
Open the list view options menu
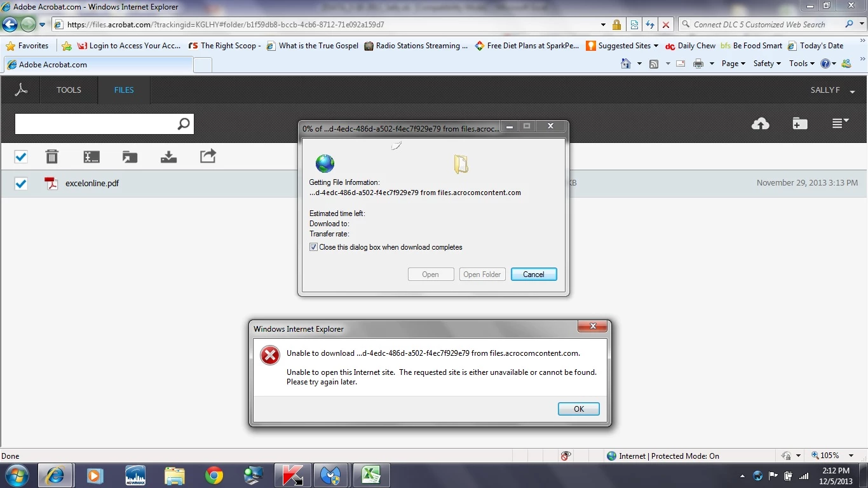pyautogui.click(x=840, y=123)
